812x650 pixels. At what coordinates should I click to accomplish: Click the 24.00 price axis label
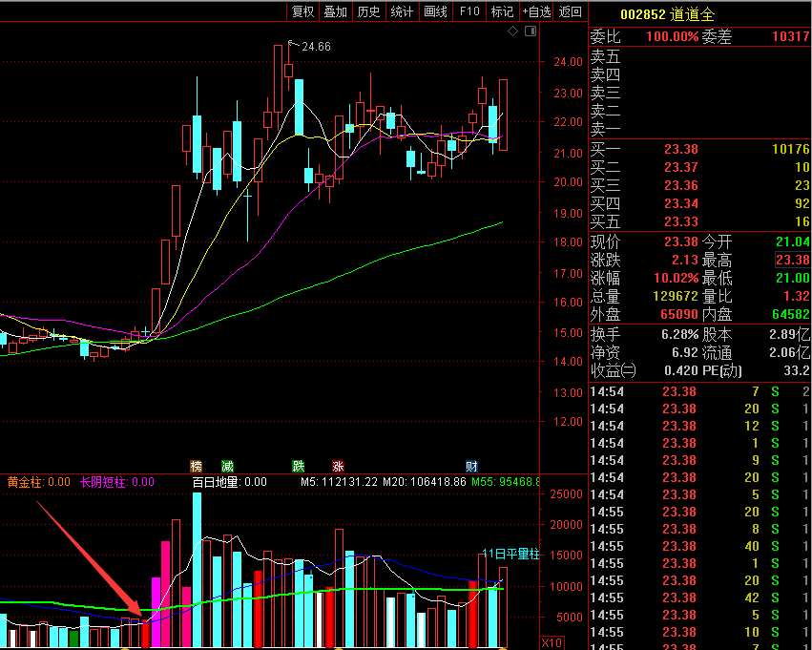click(x=568, y=62)
